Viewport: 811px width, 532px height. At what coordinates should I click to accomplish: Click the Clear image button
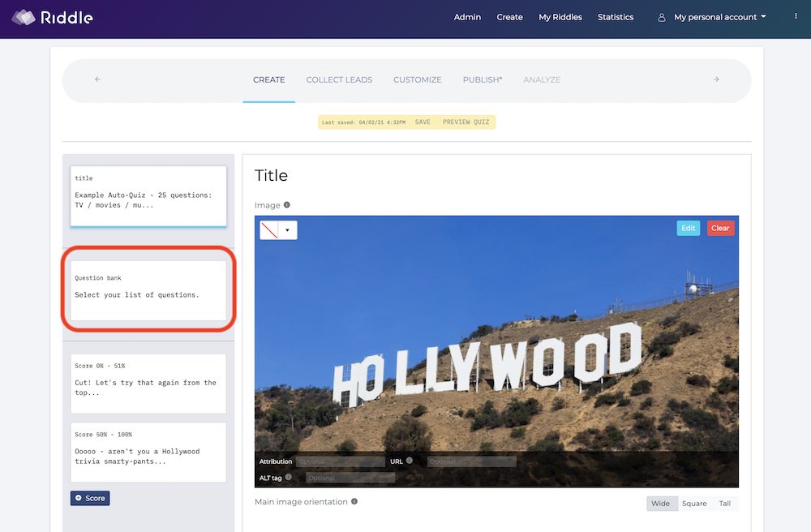(720, 228)
